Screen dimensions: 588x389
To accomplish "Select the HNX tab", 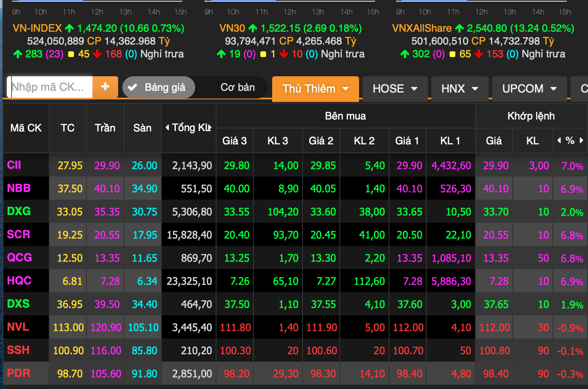I will coord(453,89).
